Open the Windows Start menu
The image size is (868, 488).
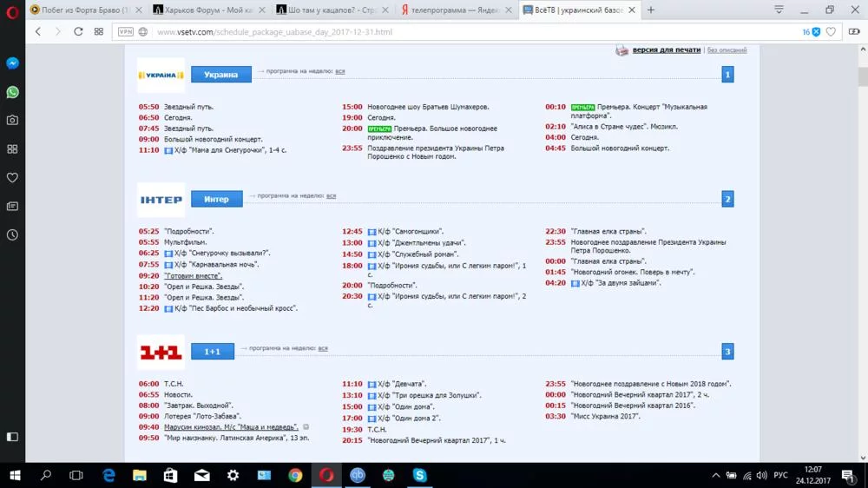tap(15, 475)
